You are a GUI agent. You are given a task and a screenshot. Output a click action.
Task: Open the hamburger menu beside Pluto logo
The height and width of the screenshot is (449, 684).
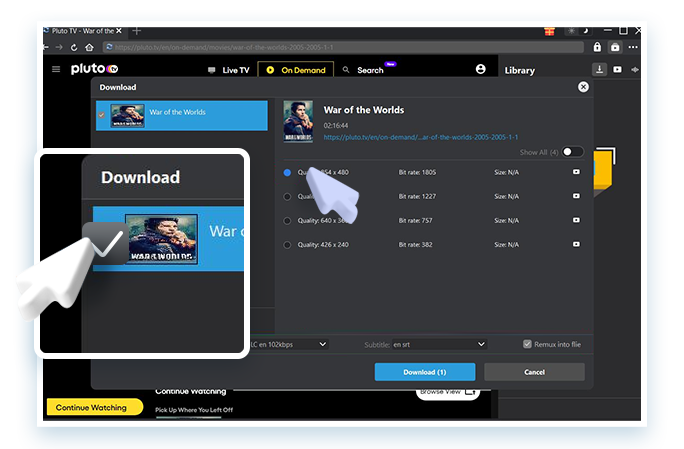coord(56,69)
